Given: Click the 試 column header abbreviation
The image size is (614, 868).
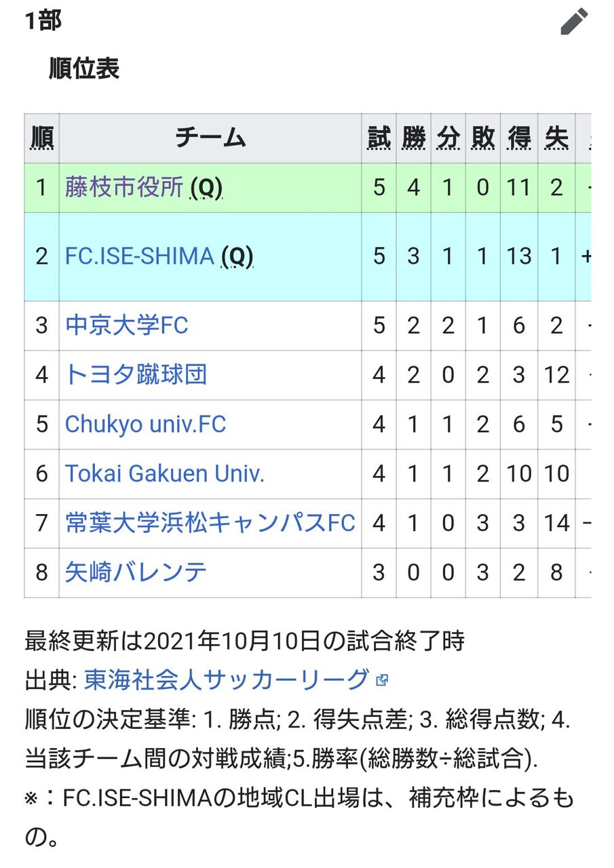Looking at the screenshot, I should pyautogui.click(x=379, y=138).
